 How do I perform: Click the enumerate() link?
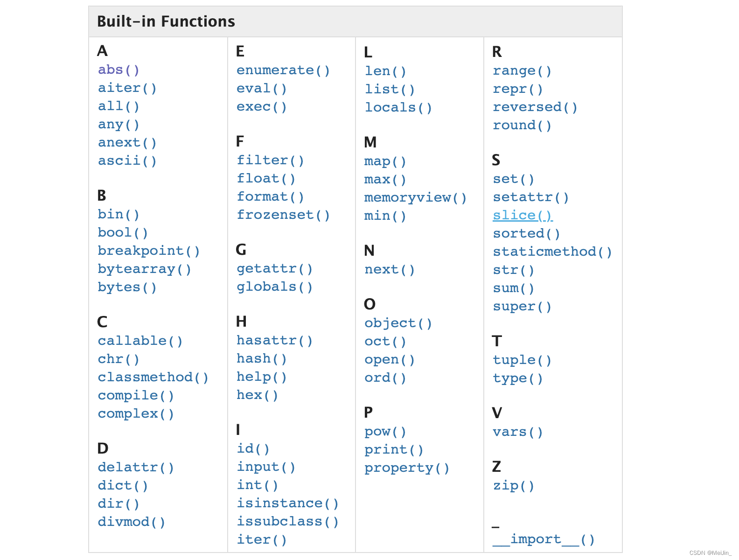click(283, 70)
